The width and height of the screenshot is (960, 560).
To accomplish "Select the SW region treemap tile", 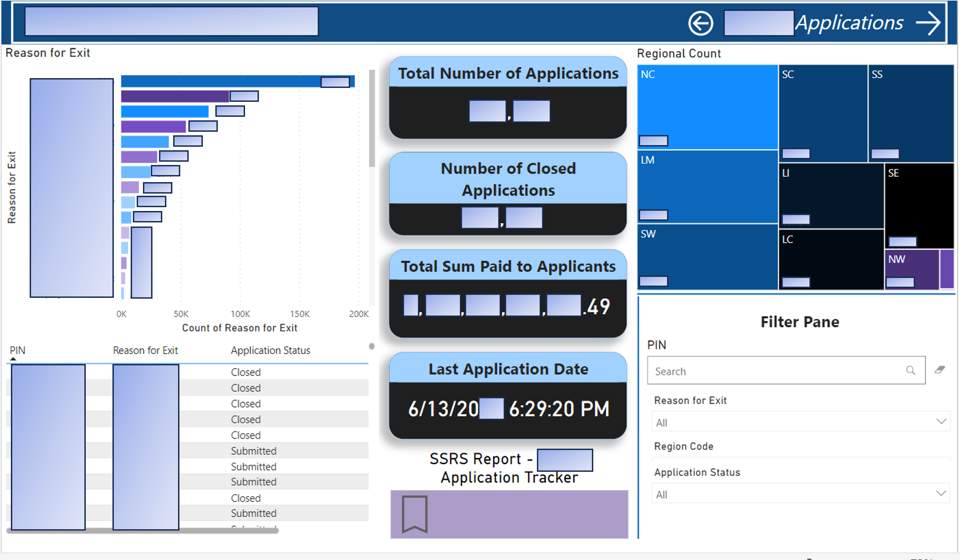I will click(707, 255).
